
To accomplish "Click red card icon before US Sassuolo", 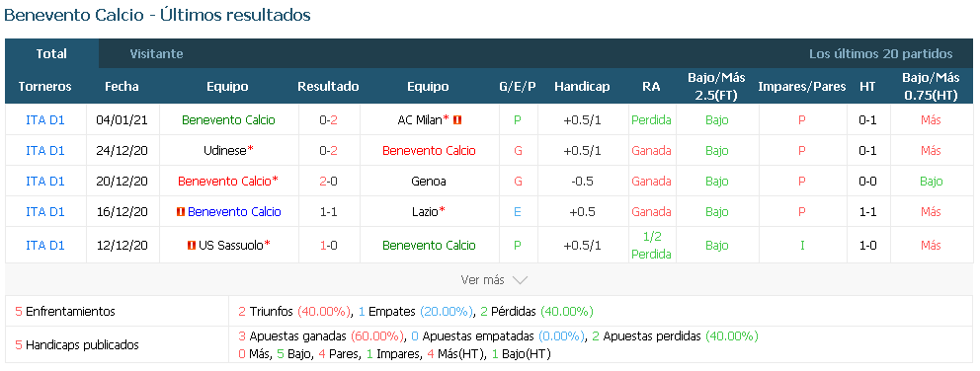I will tap(192, 246).
